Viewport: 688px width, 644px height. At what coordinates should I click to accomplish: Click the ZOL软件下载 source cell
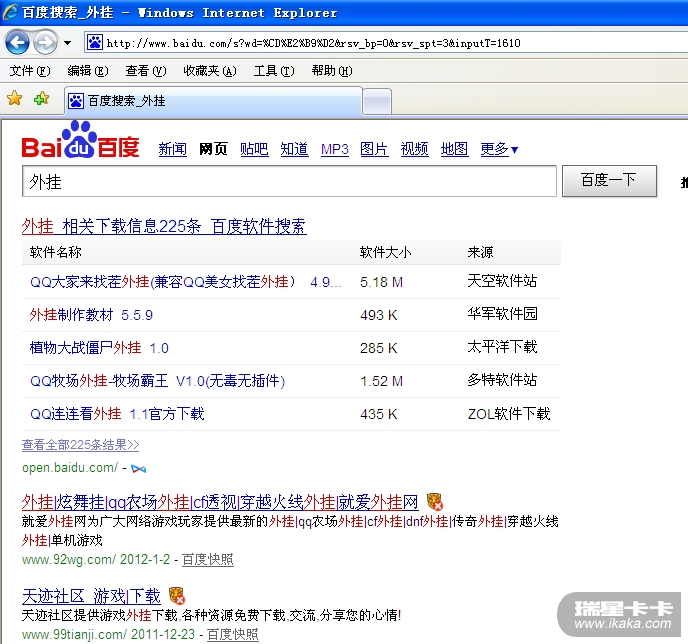(x=509, y=414)
